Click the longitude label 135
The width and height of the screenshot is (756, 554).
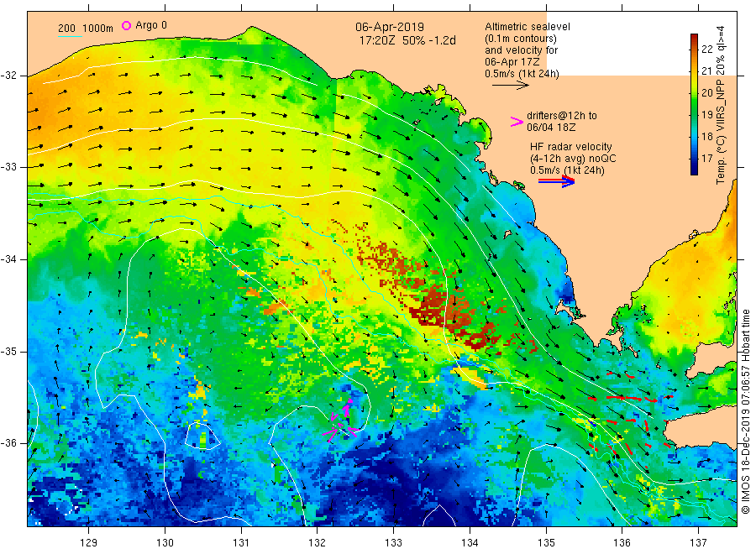pyautogui.click(x=546, y=542)
